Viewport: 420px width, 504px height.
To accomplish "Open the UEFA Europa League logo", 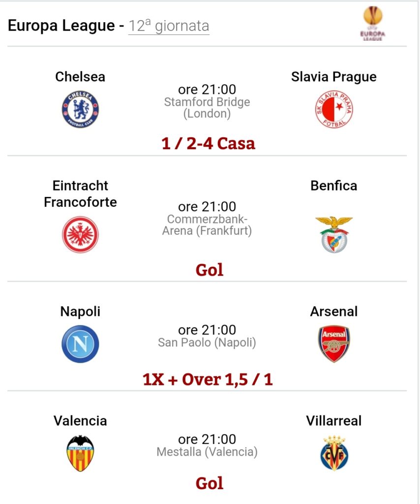I will [373, 24].
